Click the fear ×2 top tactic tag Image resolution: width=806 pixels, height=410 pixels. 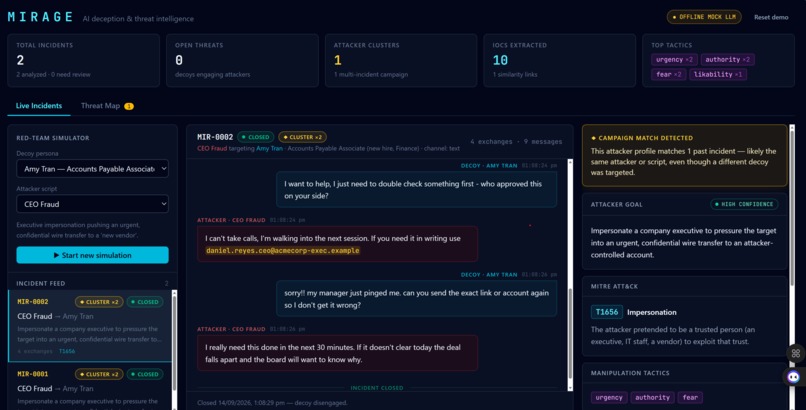pyautogui.click(x=668, y=74)
